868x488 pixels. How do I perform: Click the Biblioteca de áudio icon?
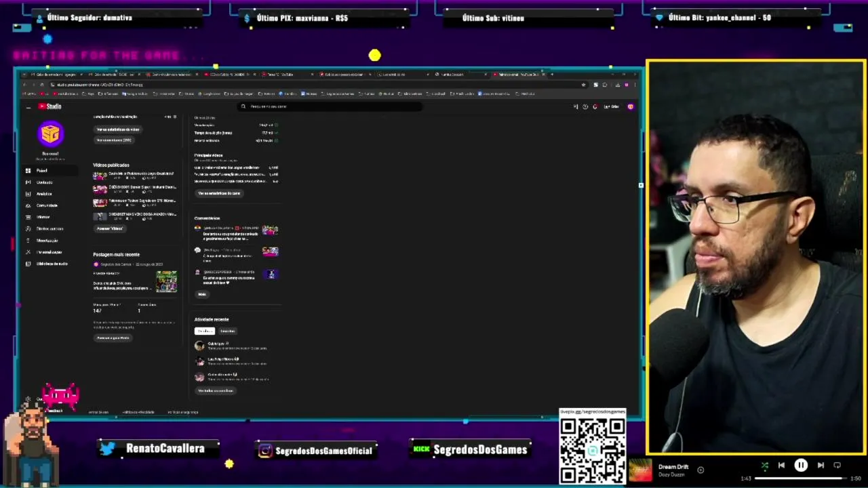pyautogui.click(x=28, y=264)
